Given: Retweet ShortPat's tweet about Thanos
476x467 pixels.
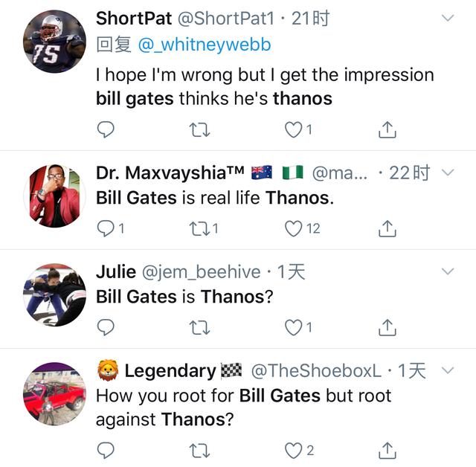Looking at the screenshot, I should pyautogui.click(x=199, y=130).
